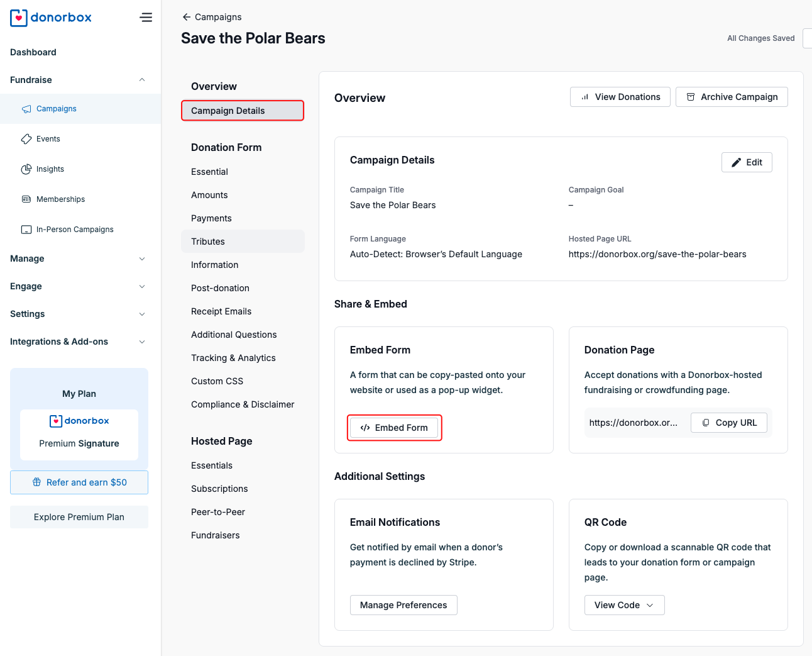Expand the Settings section
This screenshot has height=656, width=812.
pyautogui.click(x=142, y=314)
